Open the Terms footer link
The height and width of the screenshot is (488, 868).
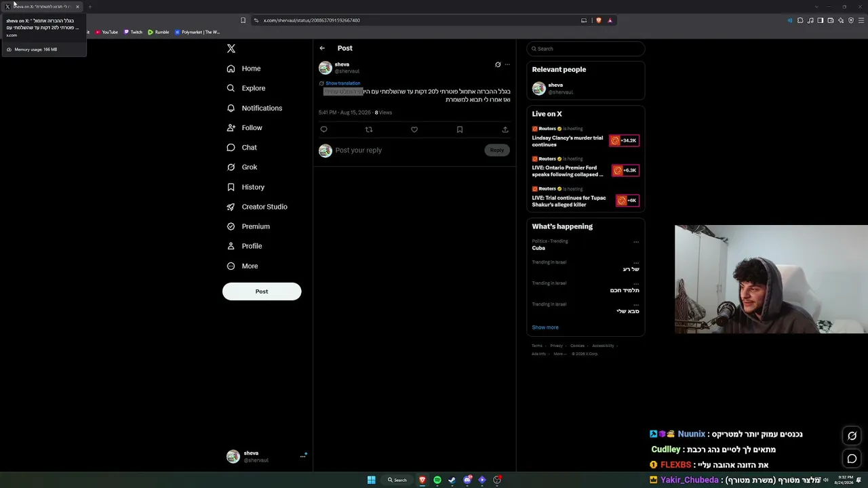pyautogui.click(x=537, y=346)
